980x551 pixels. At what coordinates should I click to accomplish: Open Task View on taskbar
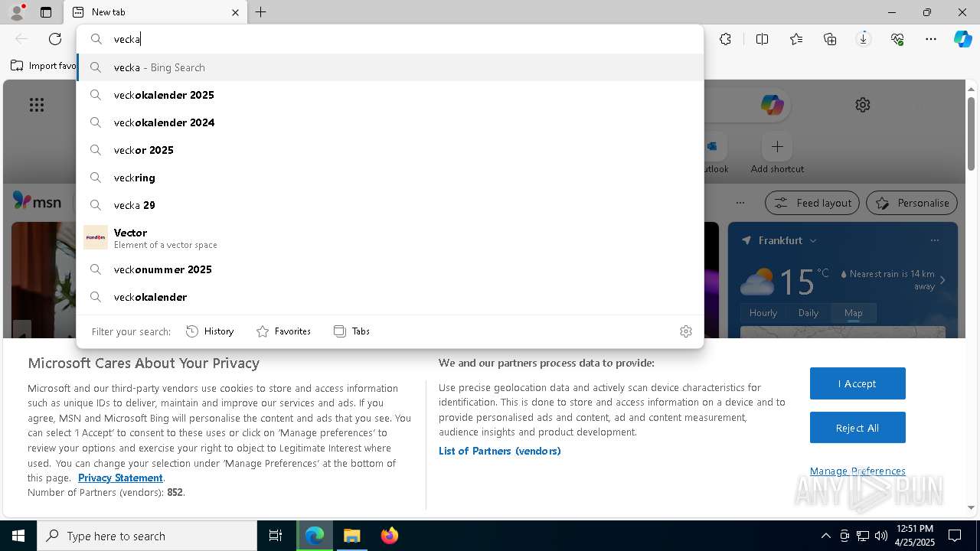click(x=276, y=536)
